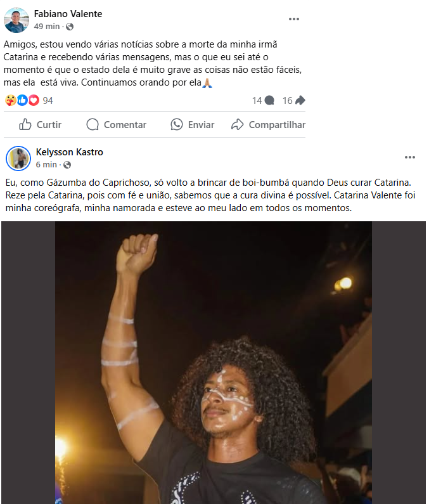Viewport: 429px width, 504px height.
Task: Share the post with the Compartilhar button
Action: (268, 124)
